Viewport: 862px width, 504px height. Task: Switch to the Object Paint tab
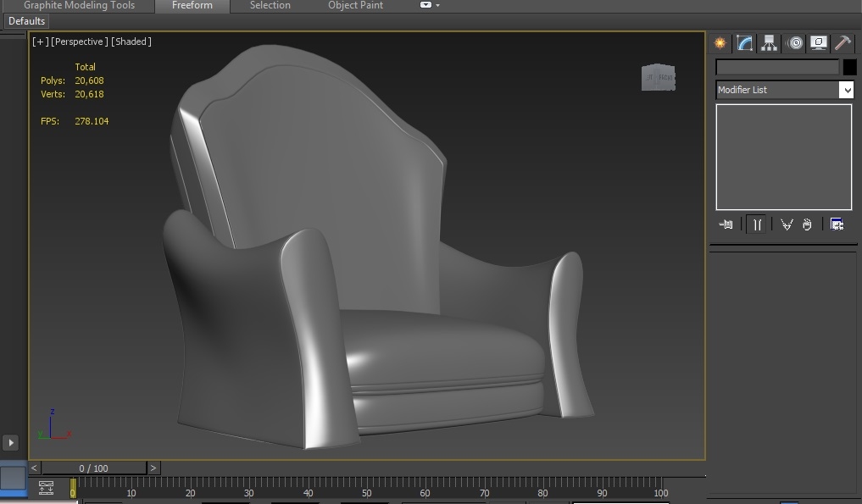pyautogui.click(x=355, y=5)
